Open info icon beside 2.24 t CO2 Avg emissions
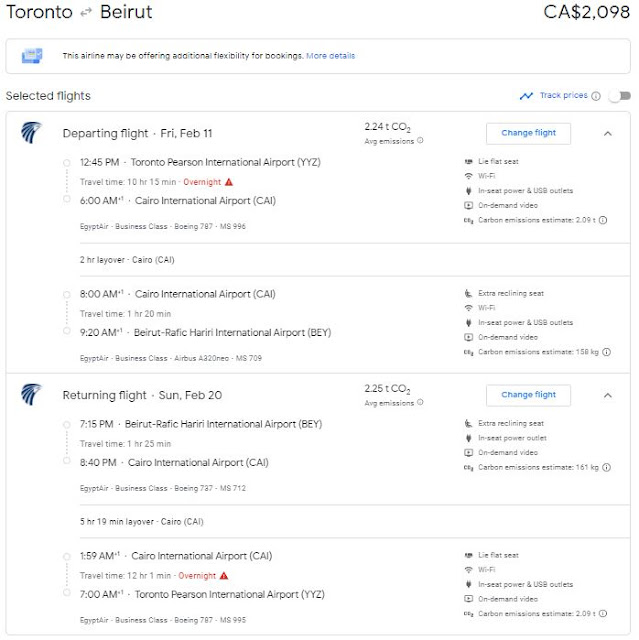Screen dimensions: 639x640 (420, 140)
